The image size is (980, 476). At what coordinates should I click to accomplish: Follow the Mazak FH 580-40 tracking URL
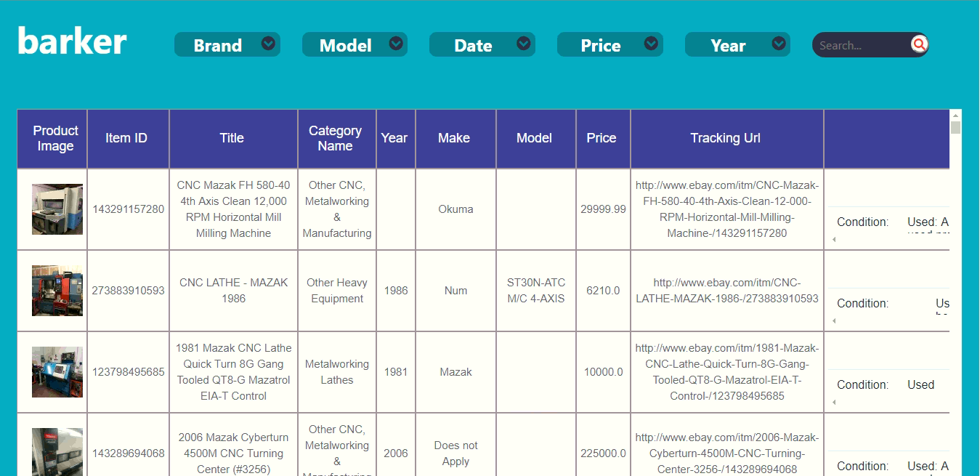726,209
